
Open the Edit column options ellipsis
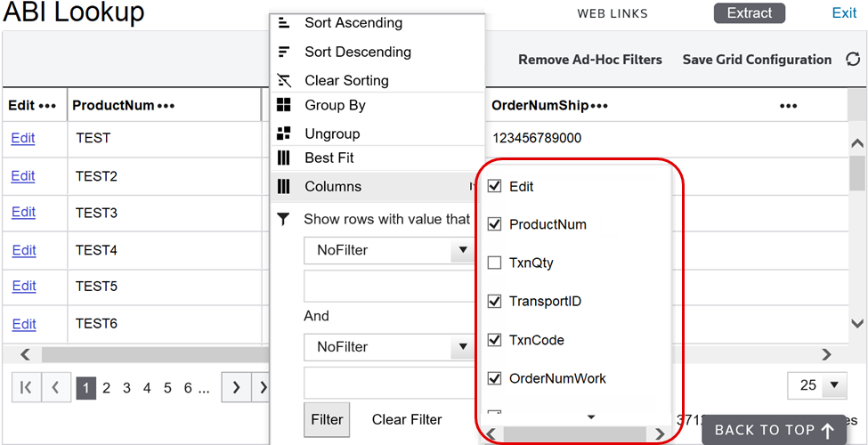tap(47, 106)
